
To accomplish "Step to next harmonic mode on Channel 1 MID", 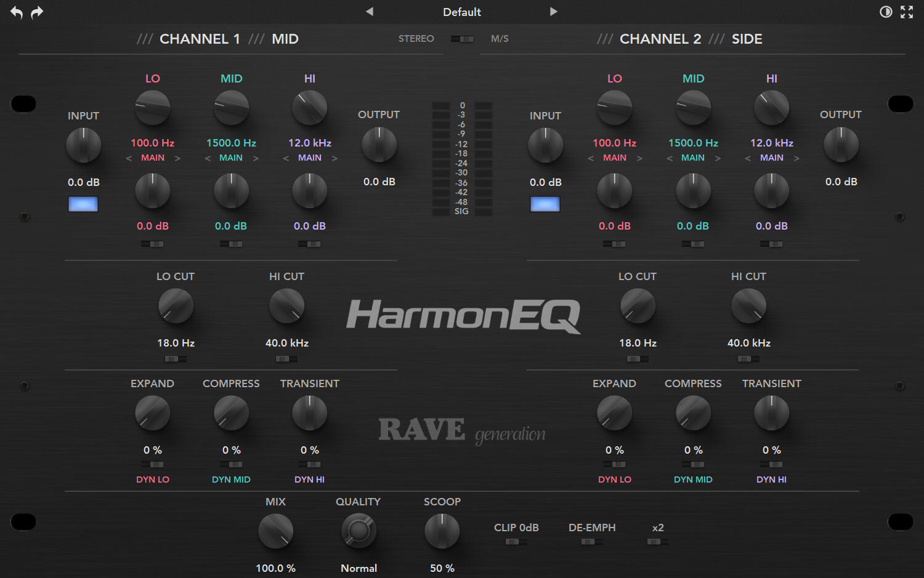I will 257,158.
